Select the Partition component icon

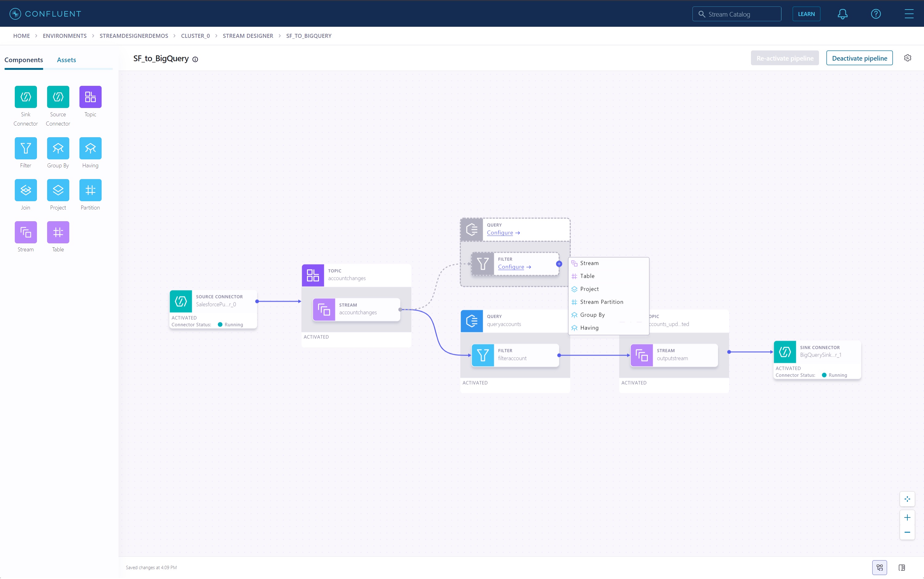pos(90,190)
